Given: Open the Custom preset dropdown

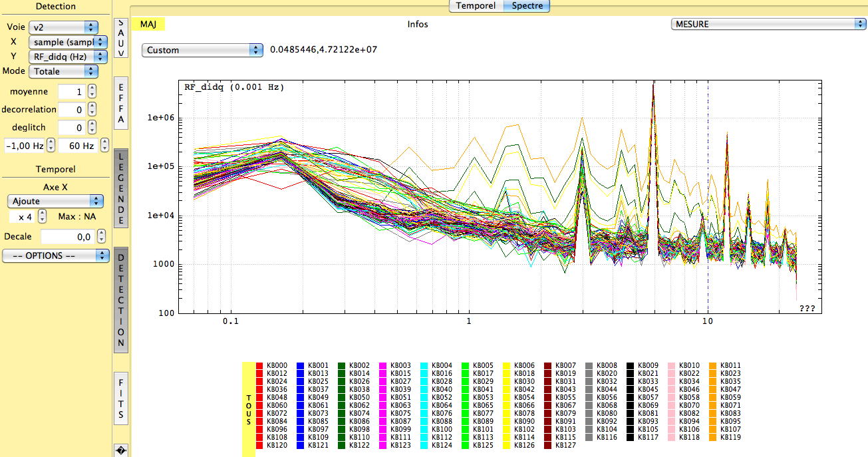Looking at the screenshot, I should coord(202,50).
